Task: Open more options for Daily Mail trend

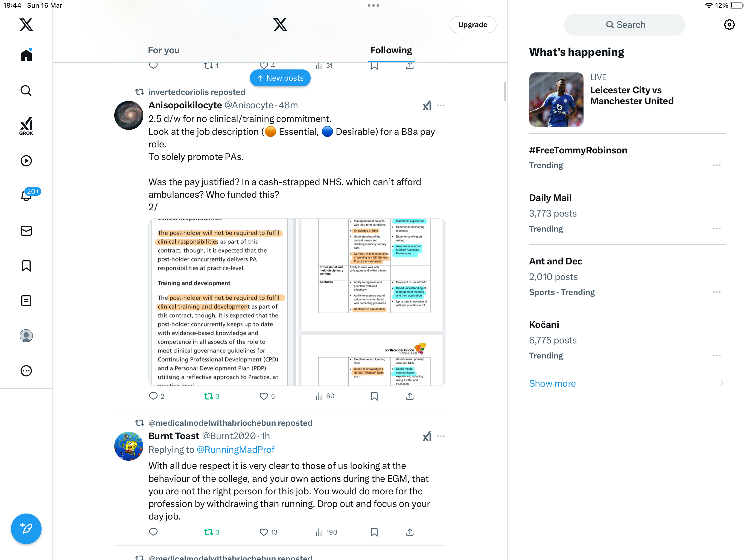Action: tap(717, 229)
